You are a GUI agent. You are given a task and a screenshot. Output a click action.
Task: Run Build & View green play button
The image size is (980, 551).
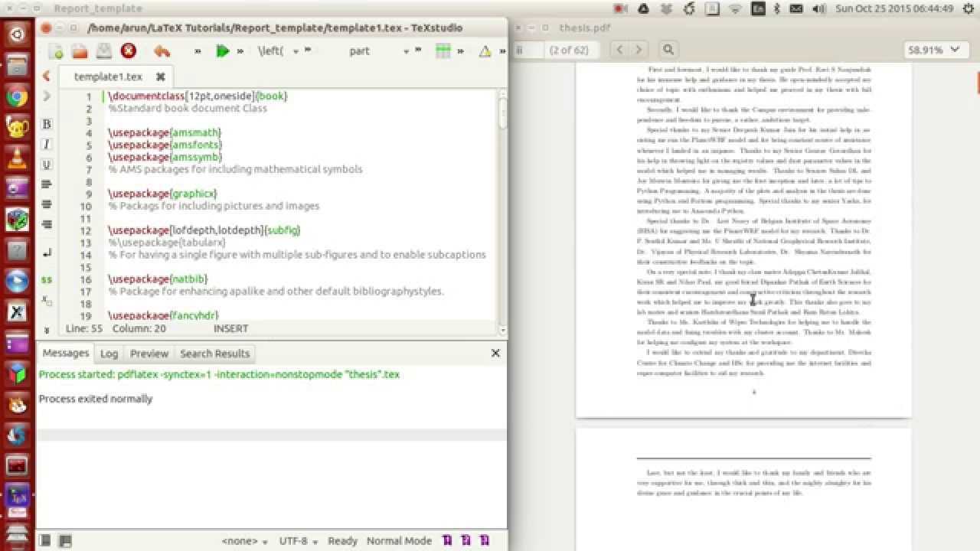pyautogui.click(x=223, y=51)
